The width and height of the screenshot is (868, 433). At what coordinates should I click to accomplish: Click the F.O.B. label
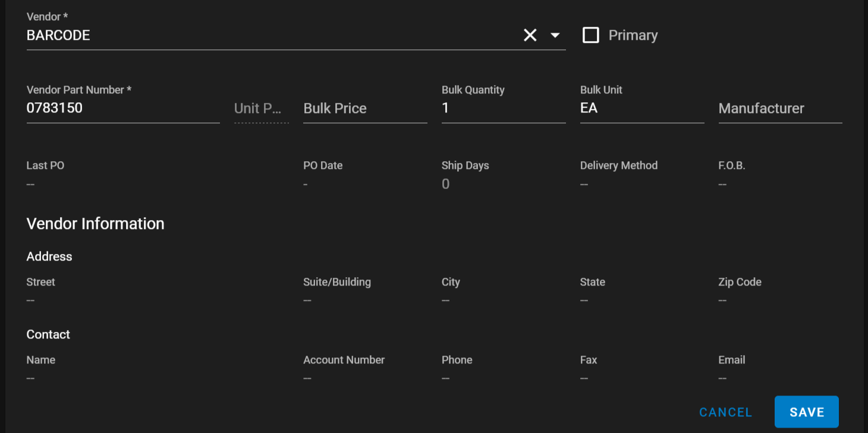click(x=731, y=165)
